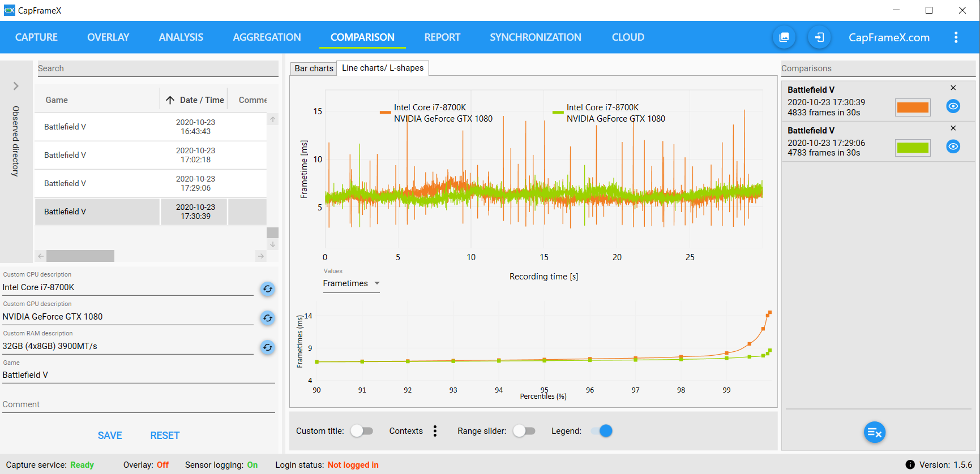Open the SYNCHRONIZATION tab
The height and width of the screenshot is (474, 980).
(536, 37)
